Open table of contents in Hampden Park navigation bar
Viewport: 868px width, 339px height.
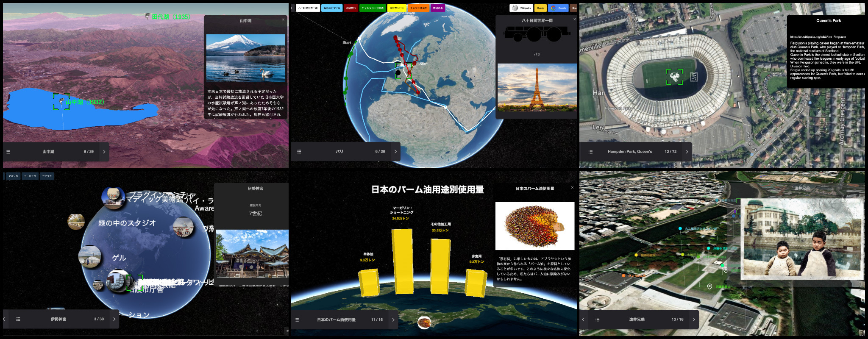pyautogui.click(x=591, y=152)
